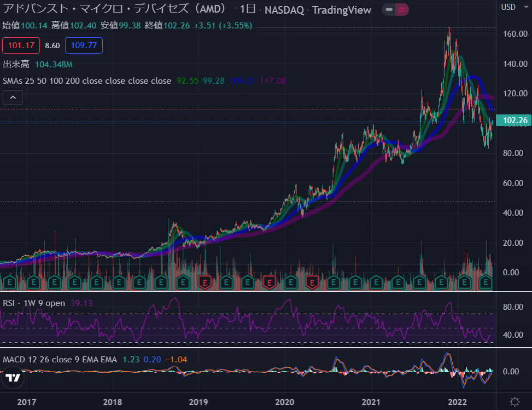Click the red 101.17 sell price button

point(21,45)
